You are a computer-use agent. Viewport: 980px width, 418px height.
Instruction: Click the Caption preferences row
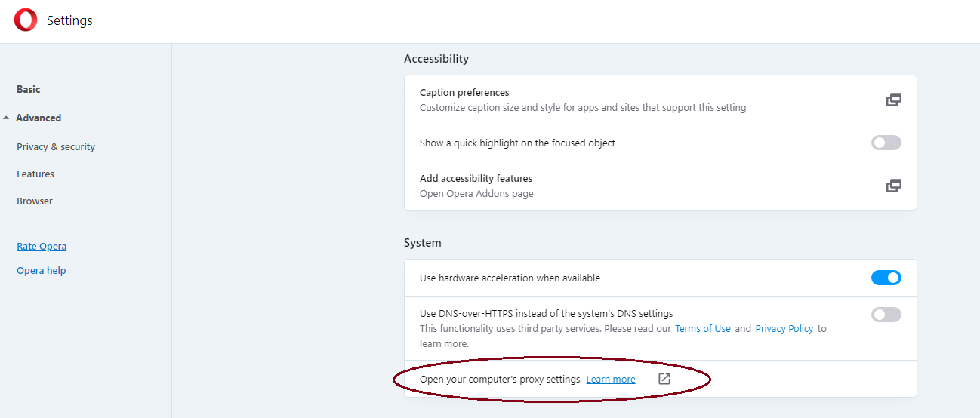(660, 100)
